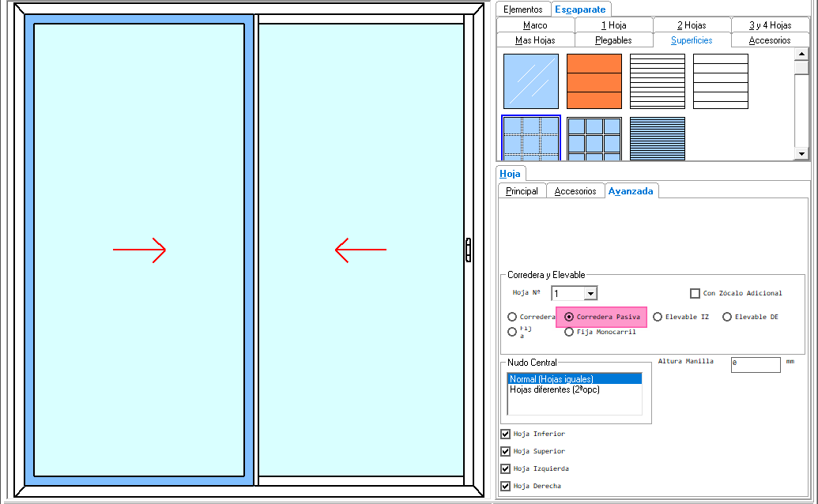The width and height of the screenshot is (818, 504).
Task: Select Hojas diferentes (2ªopc) in Nudo Central
Action: point(575,389)
